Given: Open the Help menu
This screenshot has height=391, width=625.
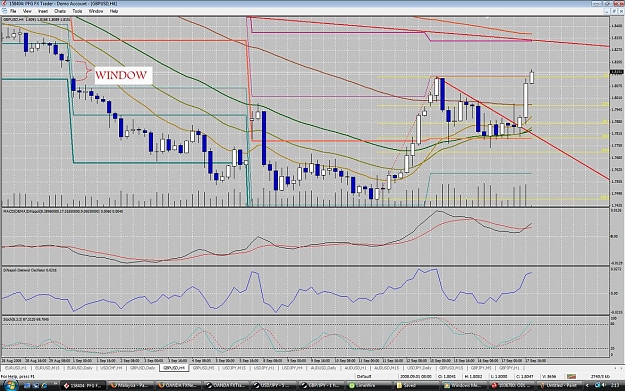Looking at the screenshot, I should coord(114,11).
